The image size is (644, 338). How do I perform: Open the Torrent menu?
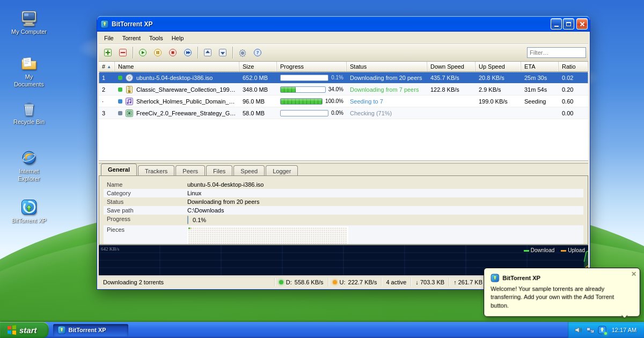tap(131, 38)
